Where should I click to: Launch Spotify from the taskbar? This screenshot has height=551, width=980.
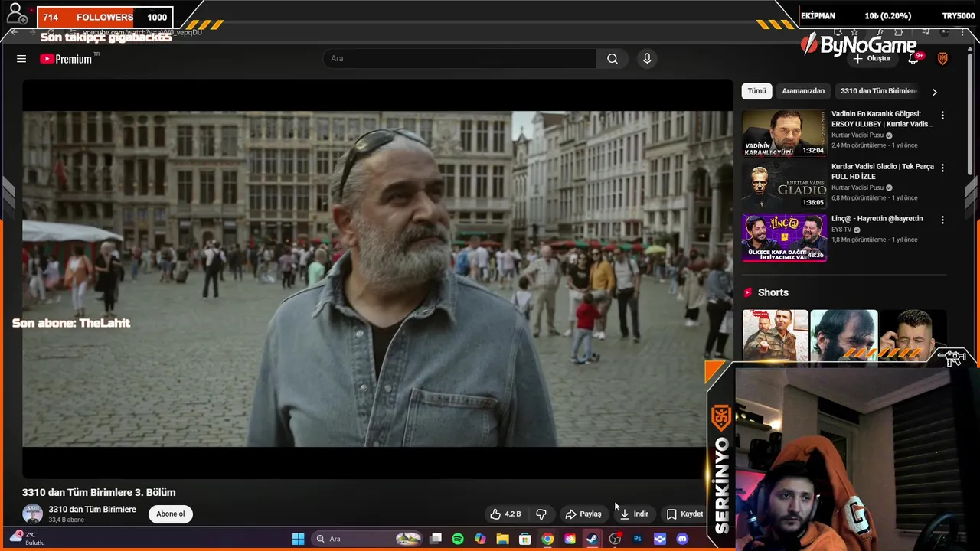click(458, 539)
